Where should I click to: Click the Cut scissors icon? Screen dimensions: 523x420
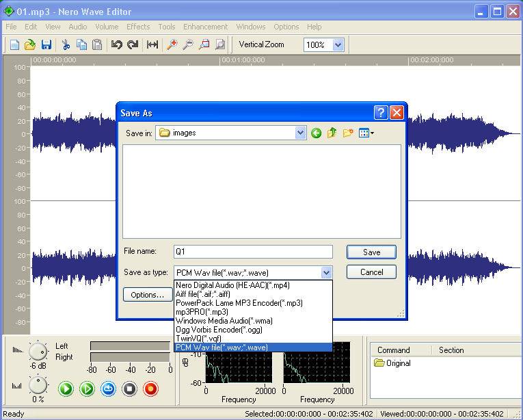(66, 44)
